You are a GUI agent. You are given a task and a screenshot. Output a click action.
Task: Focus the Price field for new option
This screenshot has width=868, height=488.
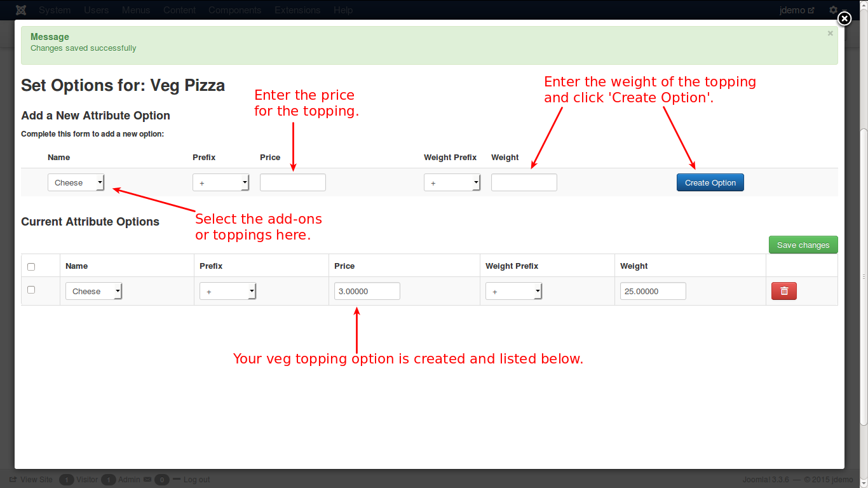(x=293, y=183)
